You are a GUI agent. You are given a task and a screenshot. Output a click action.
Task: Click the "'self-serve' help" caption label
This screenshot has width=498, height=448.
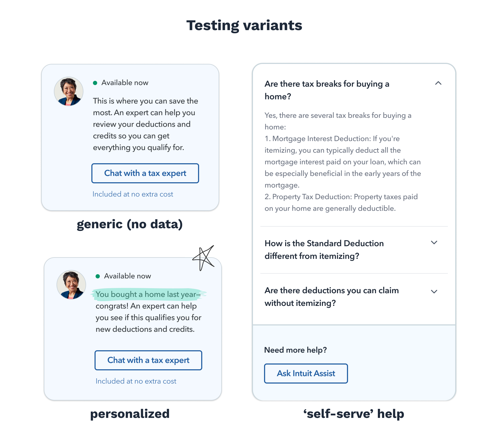354,414
